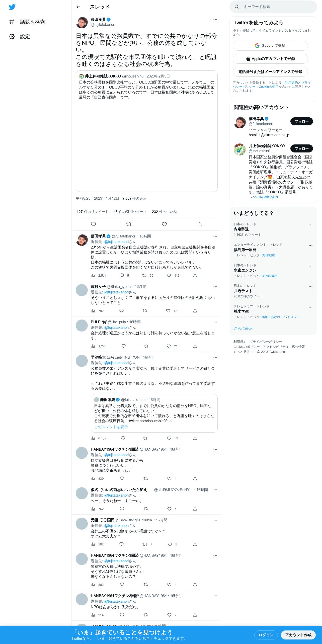Go back using the arrow beside スレッド

point(78,7)
